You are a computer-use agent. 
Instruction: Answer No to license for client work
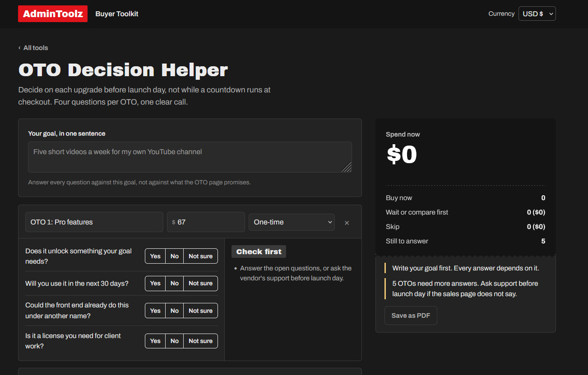click(x=175, y=341)
